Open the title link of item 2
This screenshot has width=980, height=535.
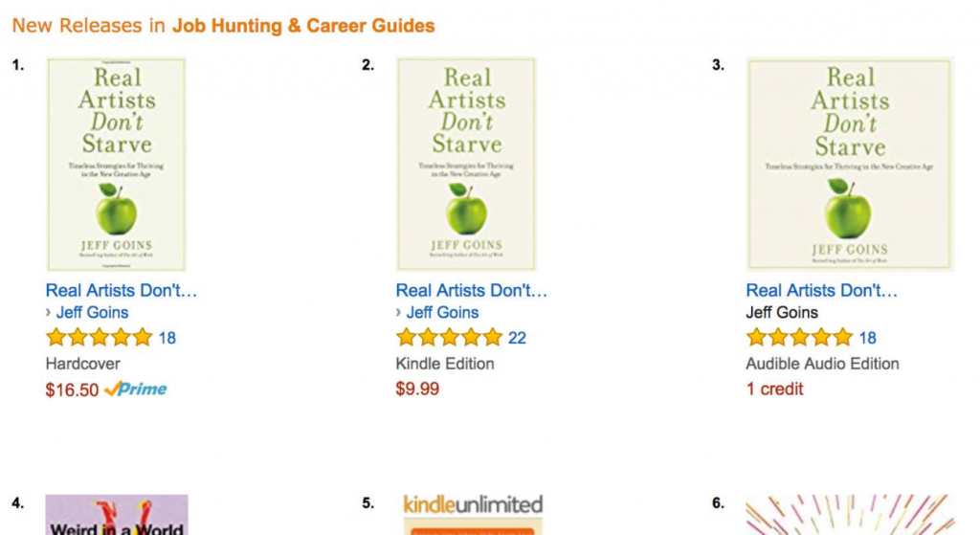point(471,291)
